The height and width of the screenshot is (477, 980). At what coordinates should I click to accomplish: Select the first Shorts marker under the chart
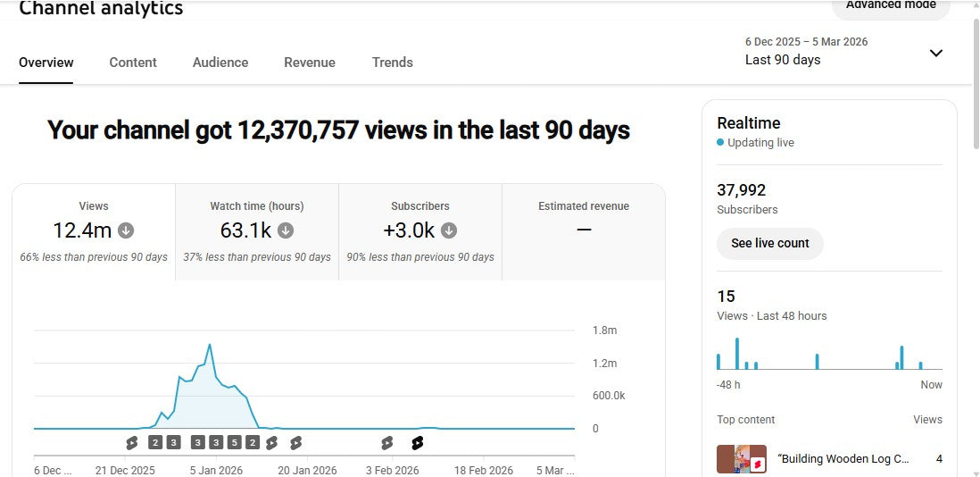tap(132, 442)
